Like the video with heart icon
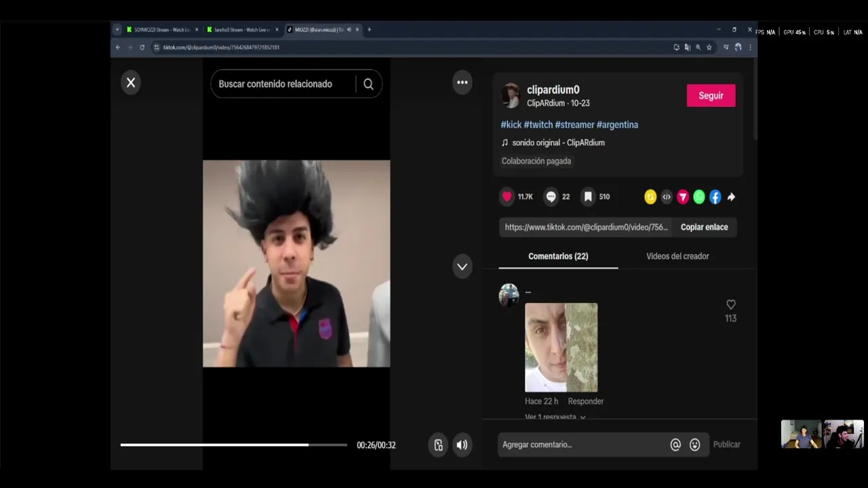 [x=507, y=197]
